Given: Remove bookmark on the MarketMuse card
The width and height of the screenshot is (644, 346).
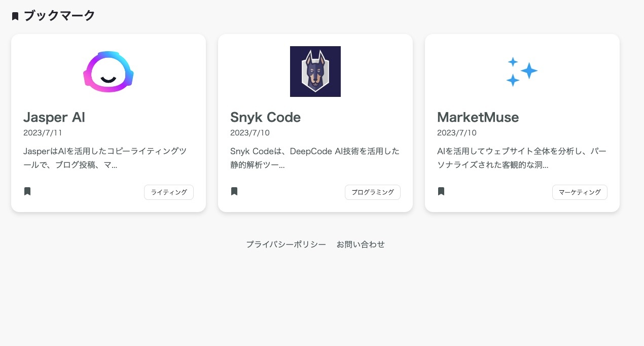Looking at the screenshot, I should tap(441, 191).
